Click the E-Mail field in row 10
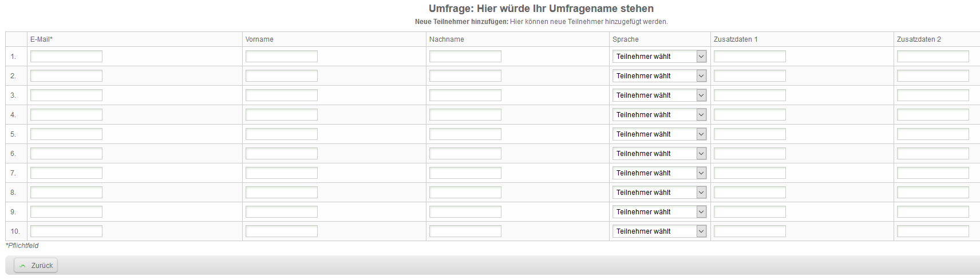Viewport: 980px width, 280px height. tap(66, 231)
